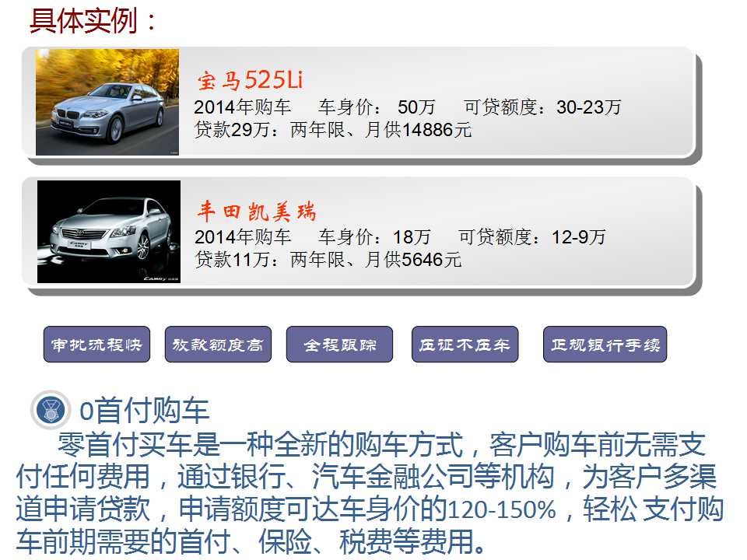Click the 可贷额度：12-9万 text

pos(532,236)
